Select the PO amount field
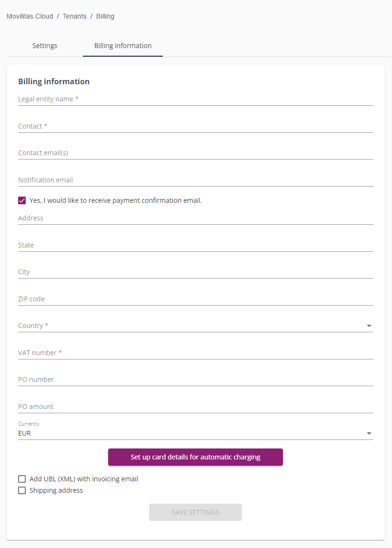The image size is (392, 548). [195, 407]
